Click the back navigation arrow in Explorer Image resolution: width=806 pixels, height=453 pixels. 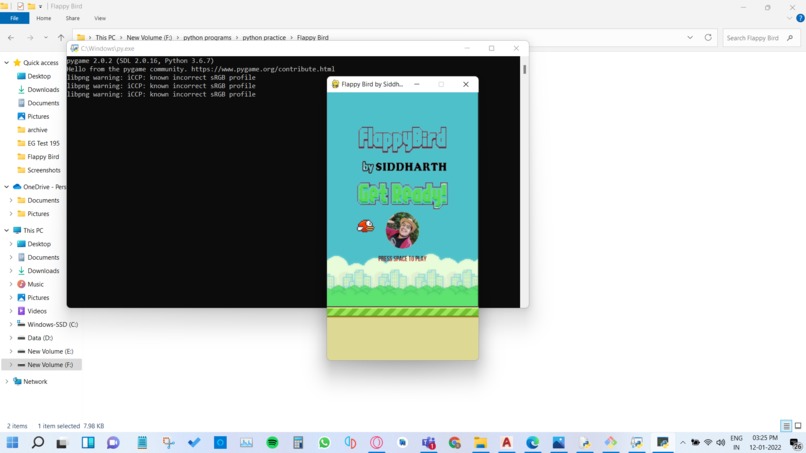(11, 38)
